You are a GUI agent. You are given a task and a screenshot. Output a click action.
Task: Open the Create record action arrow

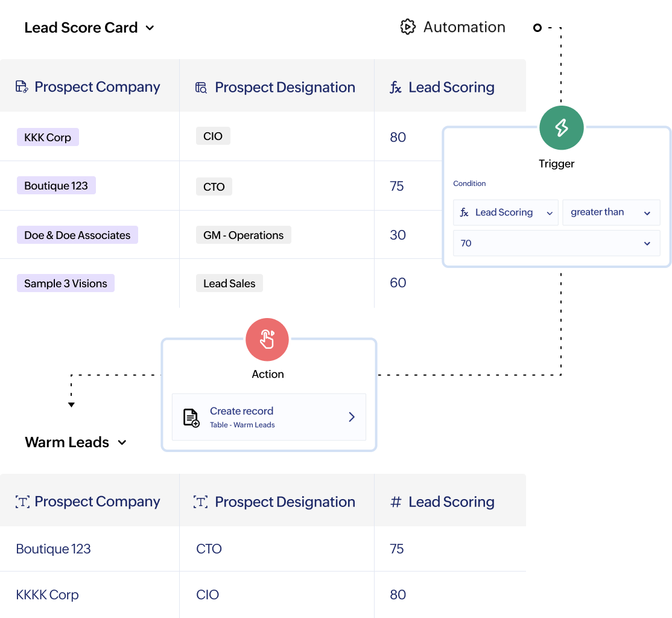[352, 417]
